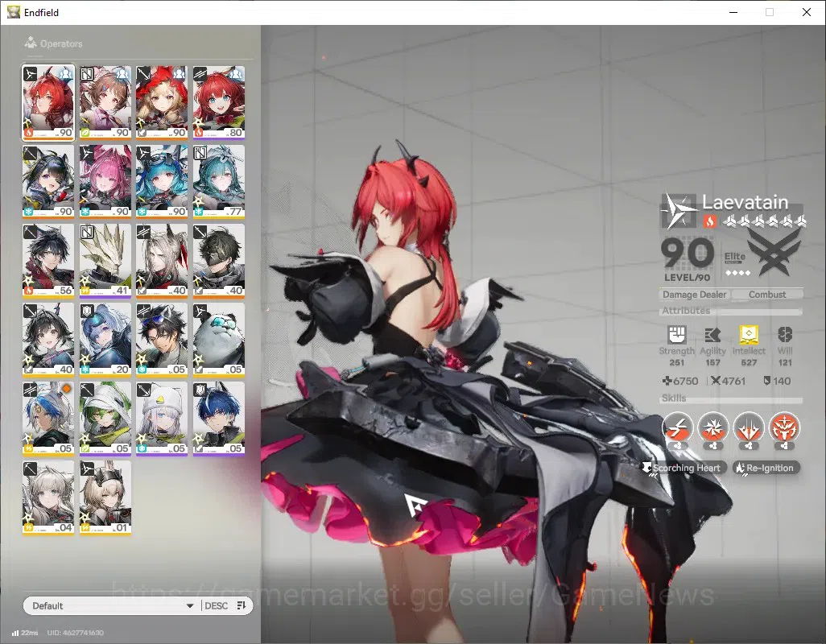Select the teal-haired level 77 operator
Screen dimensions: 826x644
[x=219, y=181]
